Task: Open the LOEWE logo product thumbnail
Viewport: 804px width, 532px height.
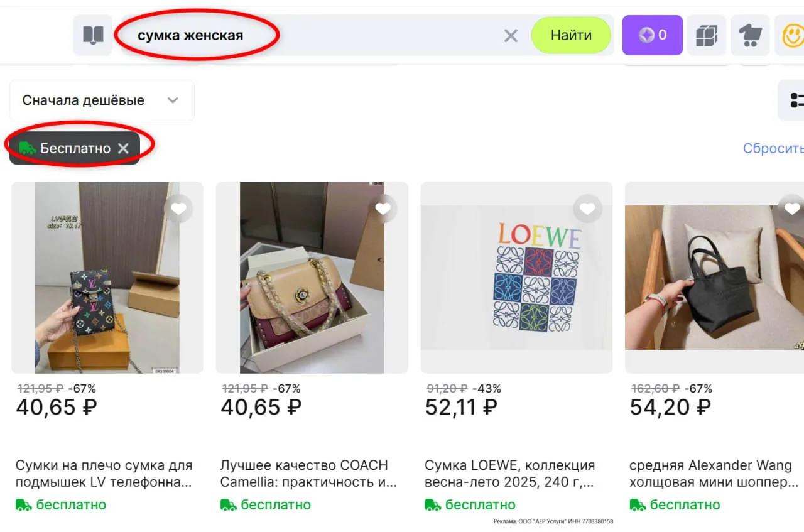Action: tap(516, 278)
